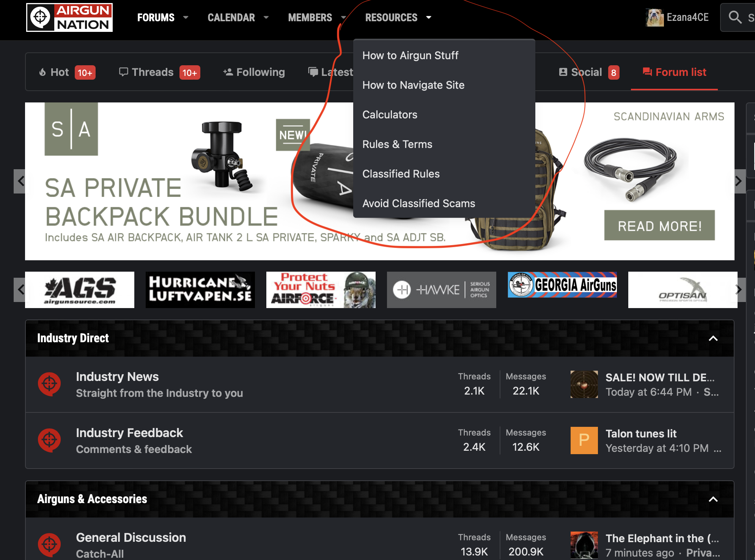Switch to the Forum list tab
The width and height of the screenshot is (755, 560).
click(x=674, y=72)
